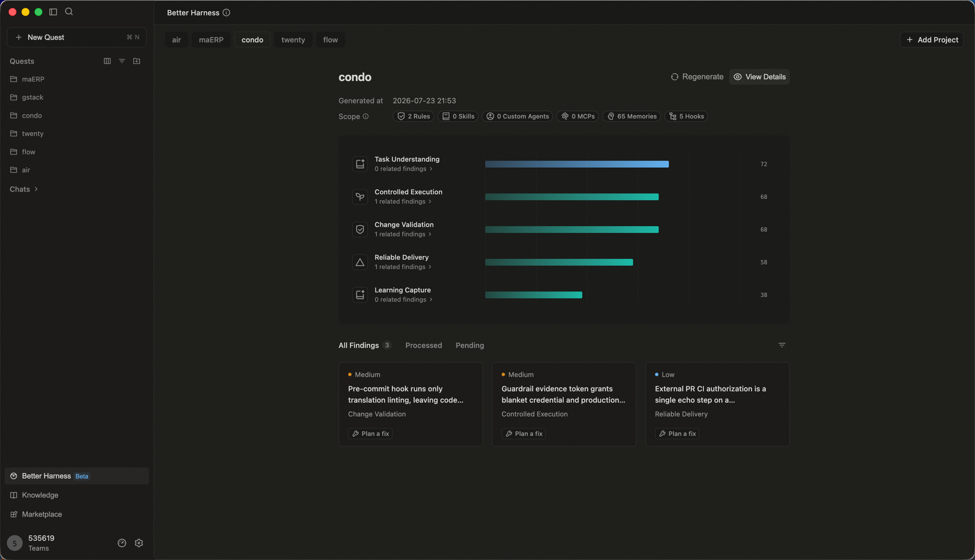Switch to the flow project tab
975x560 pixels.
click(331, 40)
